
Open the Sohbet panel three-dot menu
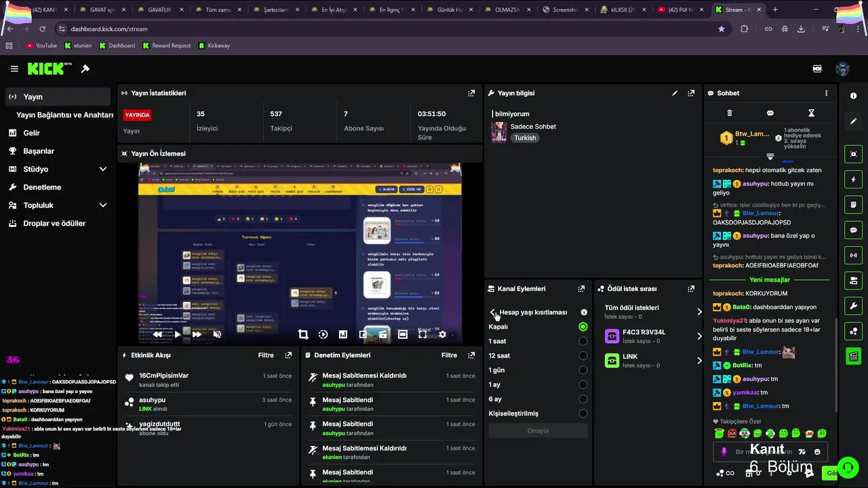tap(826, 93)
